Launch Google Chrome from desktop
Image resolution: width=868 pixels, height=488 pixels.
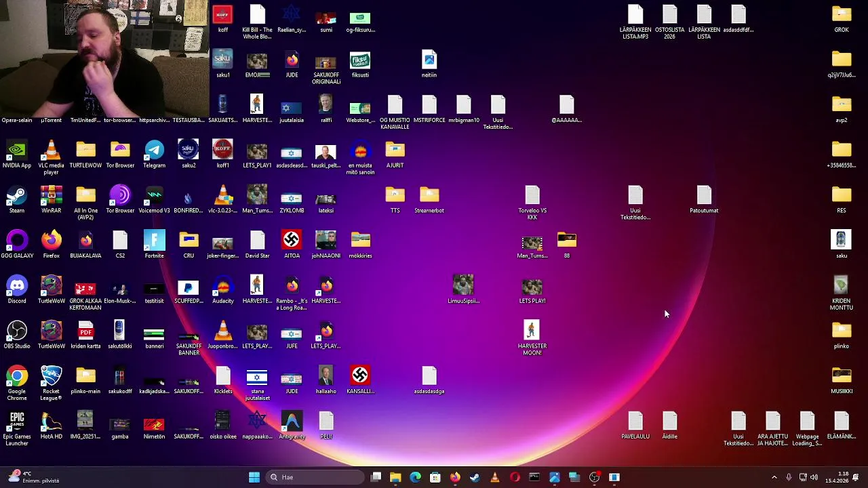point(17,383)
